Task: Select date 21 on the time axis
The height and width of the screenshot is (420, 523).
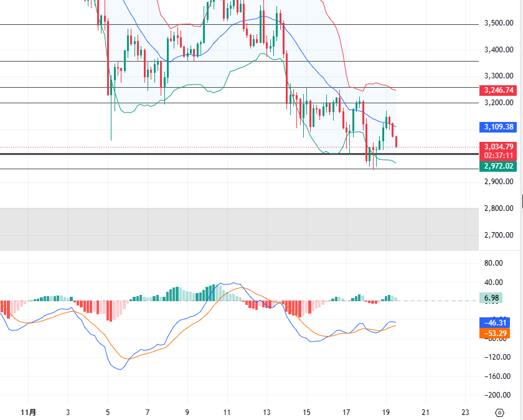Action: click(x=426, y=412)
